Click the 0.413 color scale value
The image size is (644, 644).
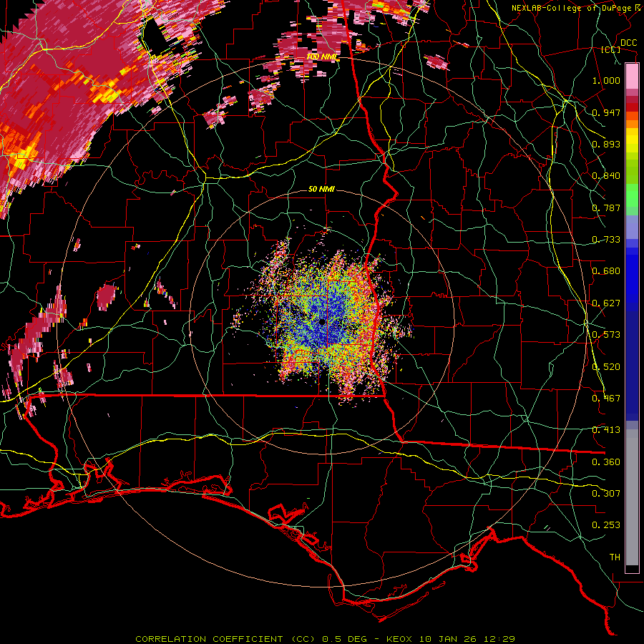[x=606, y=430]
